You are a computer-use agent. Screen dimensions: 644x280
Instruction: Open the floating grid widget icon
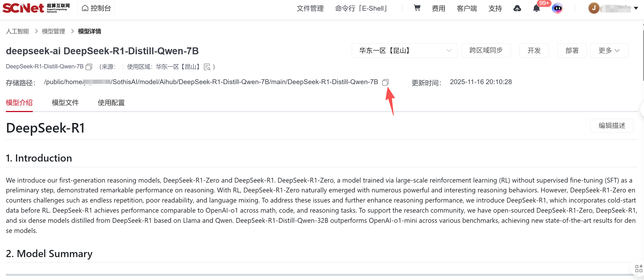tap(639, 268)
